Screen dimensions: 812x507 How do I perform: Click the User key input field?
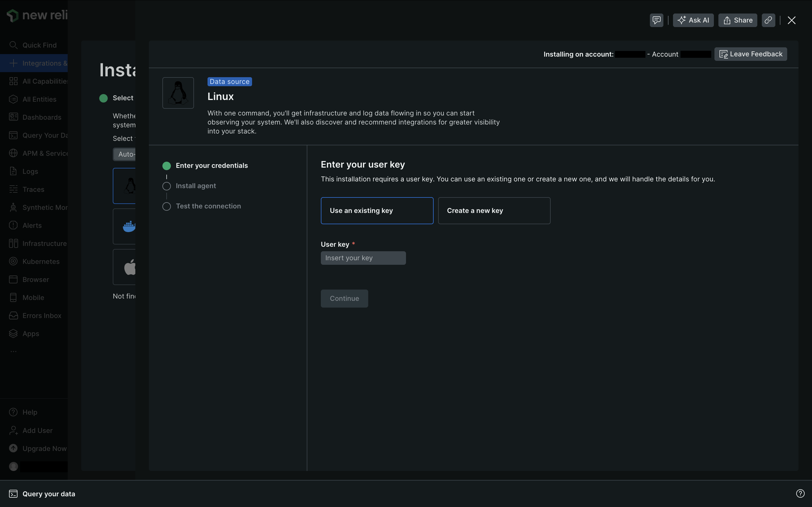pyautogui.click(x=363, y=258)
